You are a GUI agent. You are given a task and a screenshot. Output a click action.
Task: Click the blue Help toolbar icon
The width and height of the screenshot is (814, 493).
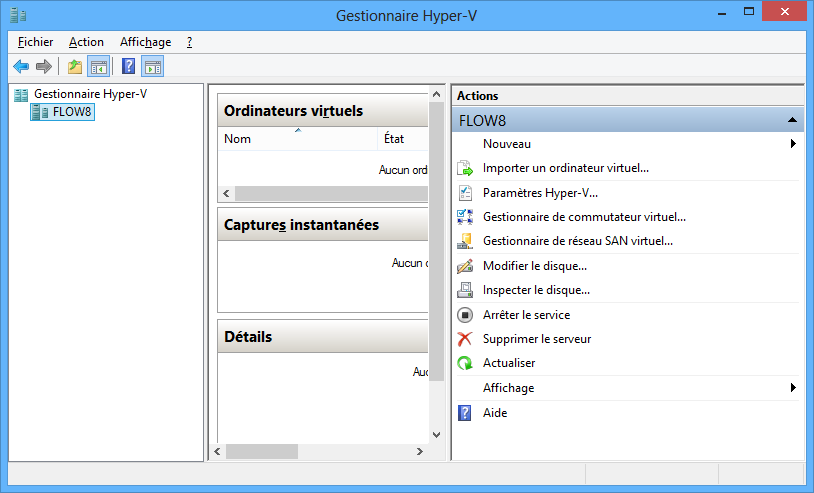[x=128, y=67]
